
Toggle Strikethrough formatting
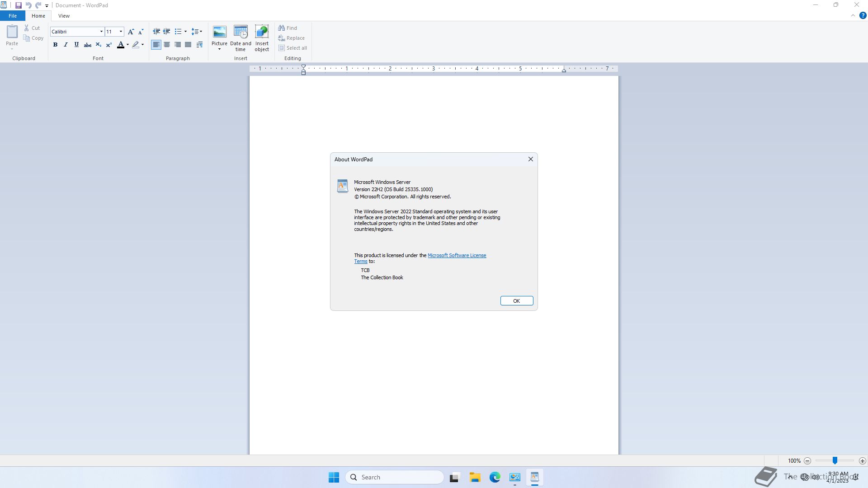pyautogui.click(x=88, y=45)
